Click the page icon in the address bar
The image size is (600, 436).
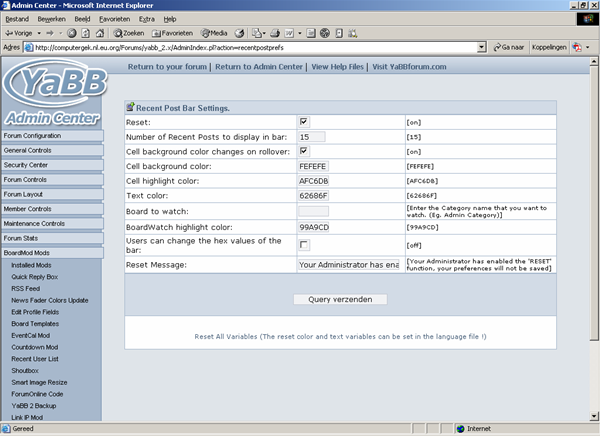point(29,47)
